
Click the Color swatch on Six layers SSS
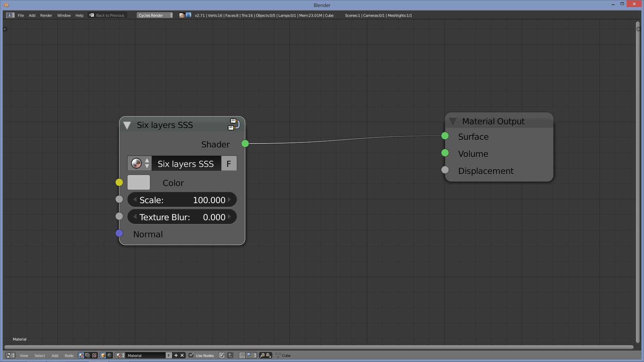139,183
